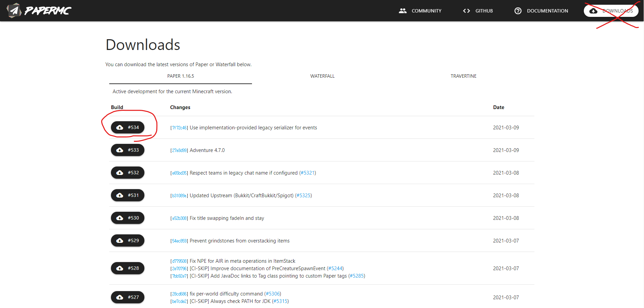
Task: Open pull request #5244 link
Action: tap(335, 268)
